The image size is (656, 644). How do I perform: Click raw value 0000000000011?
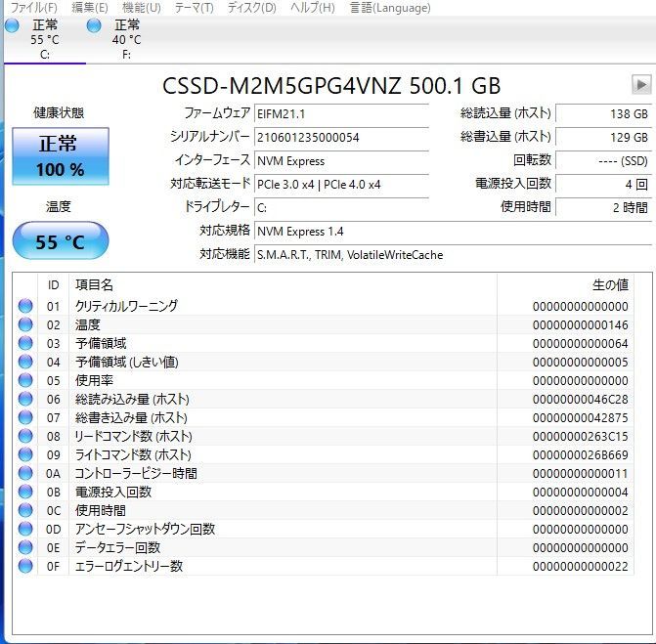pos(581,474)
